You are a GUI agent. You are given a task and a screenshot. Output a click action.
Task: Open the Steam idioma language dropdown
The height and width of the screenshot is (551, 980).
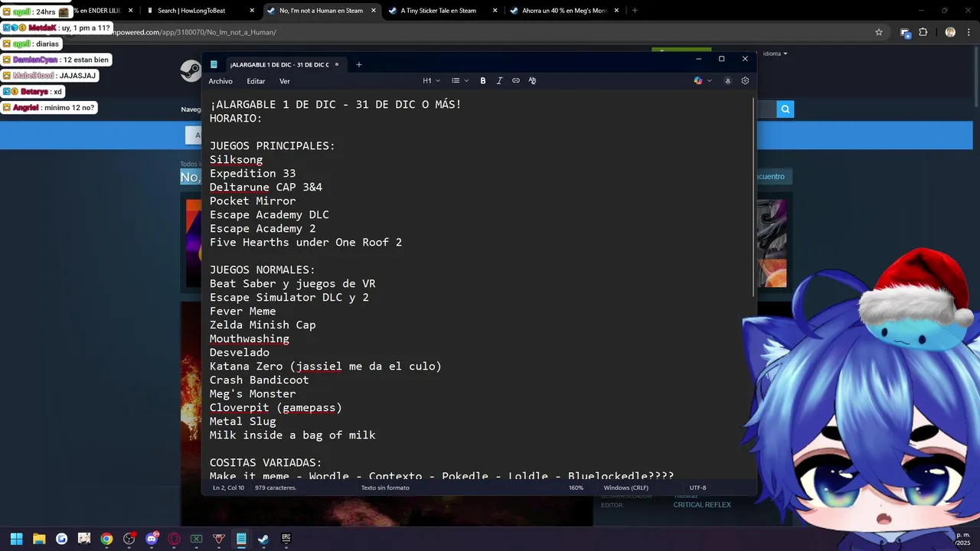point(775,54)
